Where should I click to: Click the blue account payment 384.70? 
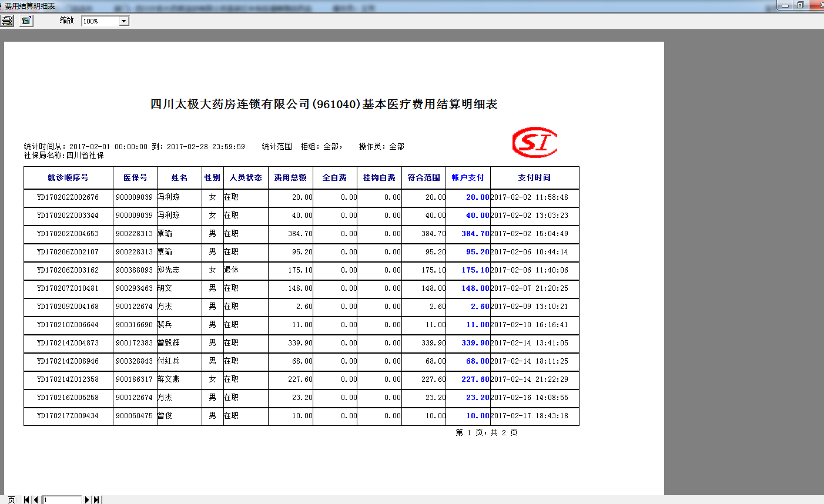pyautogui.click(x=475, y=234)
